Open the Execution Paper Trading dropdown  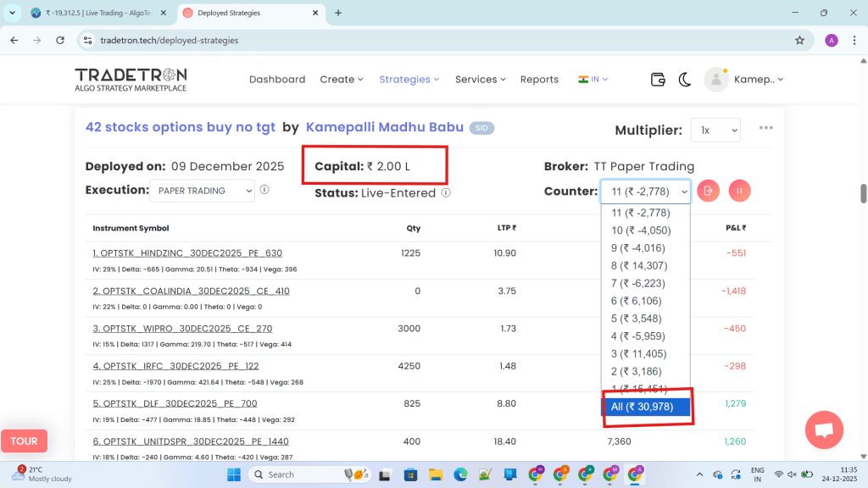[202, 191]
